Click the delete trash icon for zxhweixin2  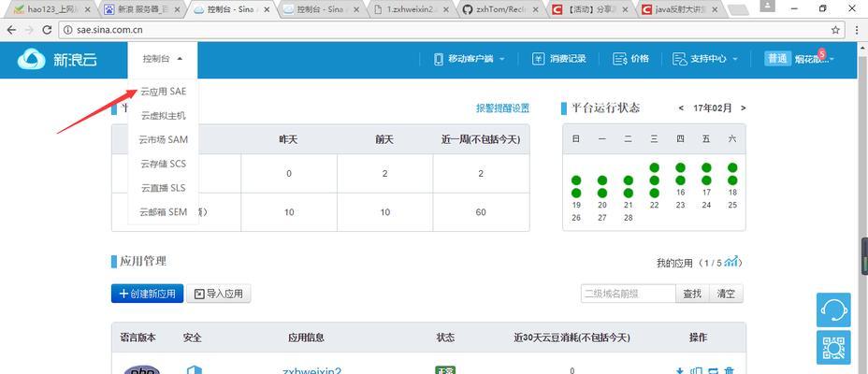(x=730, y=370)
